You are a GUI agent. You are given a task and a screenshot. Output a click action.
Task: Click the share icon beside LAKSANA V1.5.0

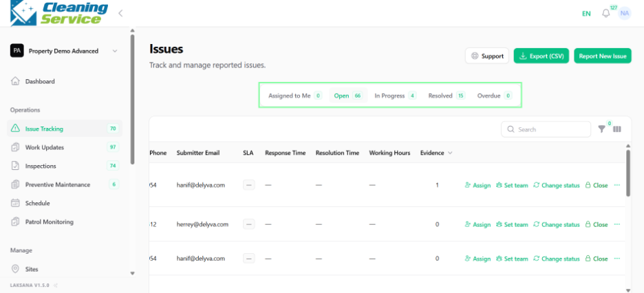click(56, 285)
